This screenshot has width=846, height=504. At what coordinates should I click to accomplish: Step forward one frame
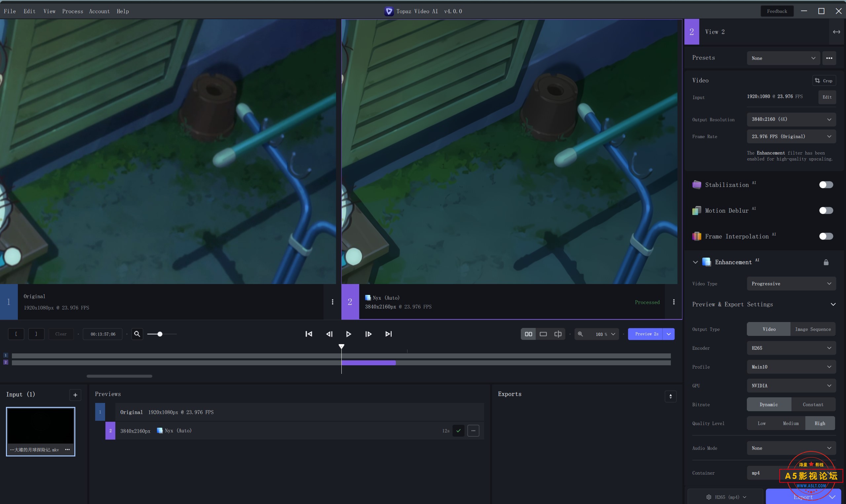[x=368, y=334]
